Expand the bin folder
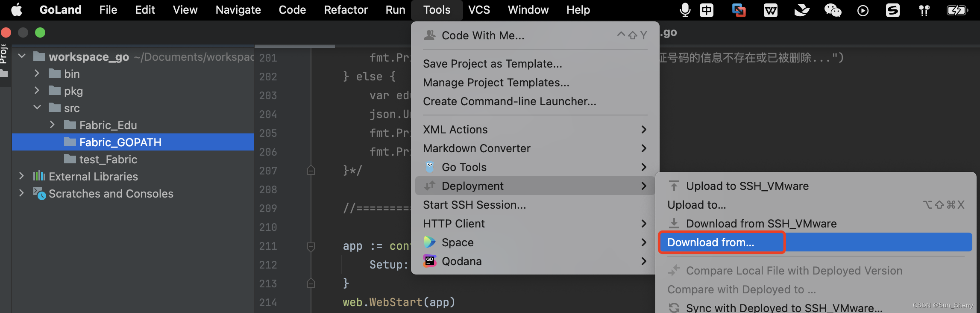The image size is (980, 313). [x=37, y=73]
